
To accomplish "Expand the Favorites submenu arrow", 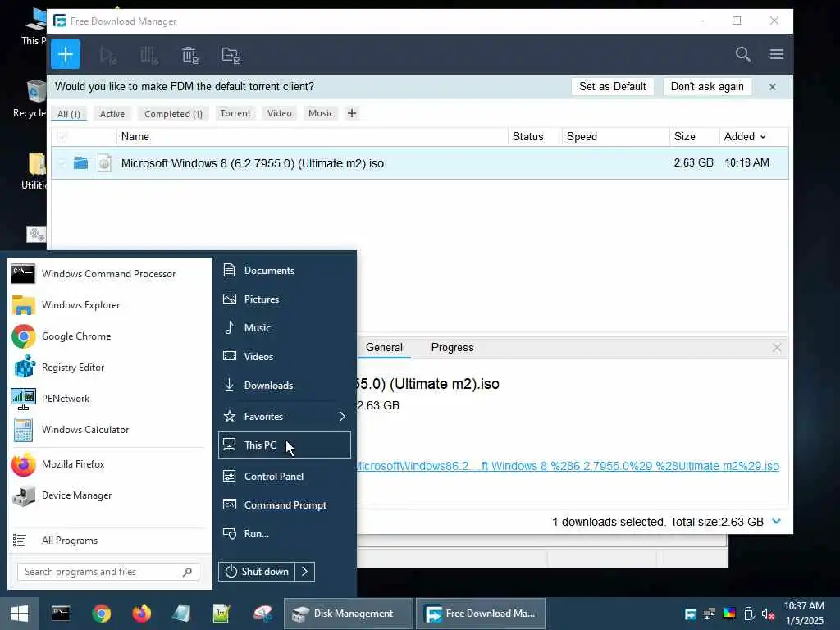I will (x=342, y=416).
